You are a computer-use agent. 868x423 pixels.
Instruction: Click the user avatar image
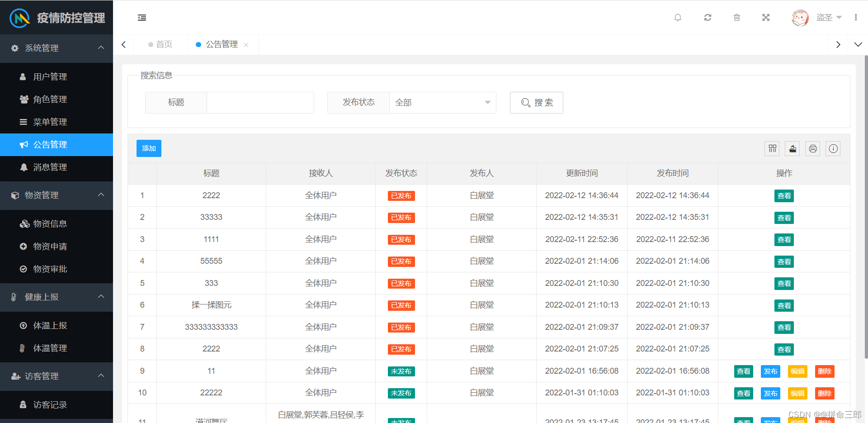tap(800, 18)
